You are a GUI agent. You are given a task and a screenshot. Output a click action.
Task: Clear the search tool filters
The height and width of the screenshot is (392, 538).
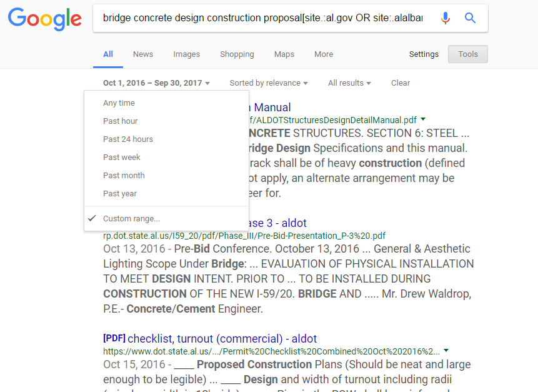click(401, 83)
